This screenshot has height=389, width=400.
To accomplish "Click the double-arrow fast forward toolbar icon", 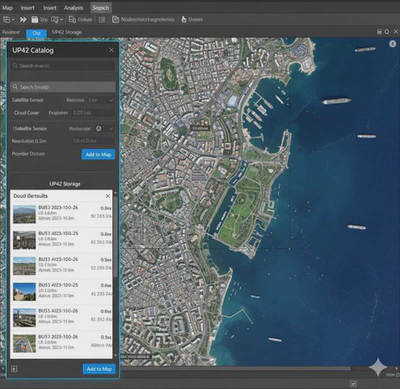I will coord(23,19).
